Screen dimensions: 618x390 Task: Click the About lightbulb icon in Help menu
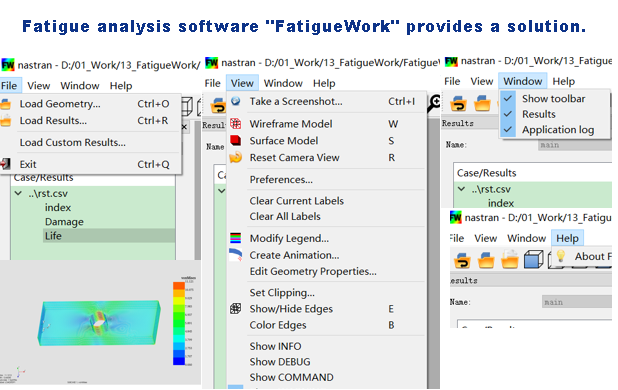561,256
